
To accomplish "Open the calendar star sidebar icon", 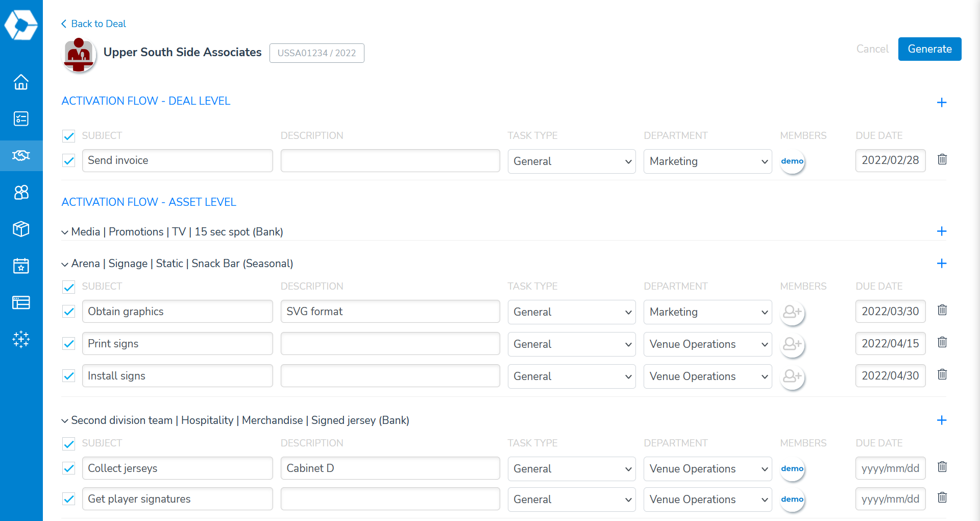I will [x=21, y=266].
